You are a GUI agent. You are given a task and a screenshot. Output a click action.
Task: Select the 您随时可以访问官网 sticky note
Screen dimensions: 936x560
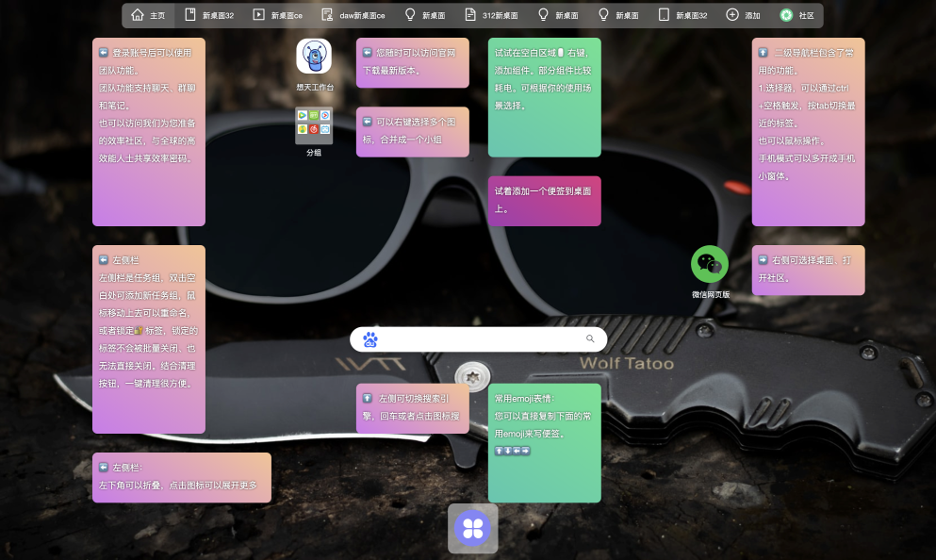click(413, 62)
